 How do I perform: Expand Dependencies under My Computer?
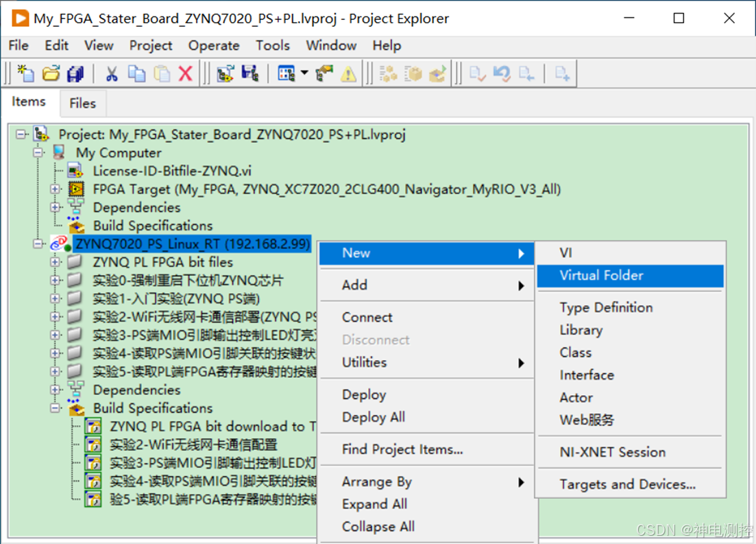click(x=56, y=207)
